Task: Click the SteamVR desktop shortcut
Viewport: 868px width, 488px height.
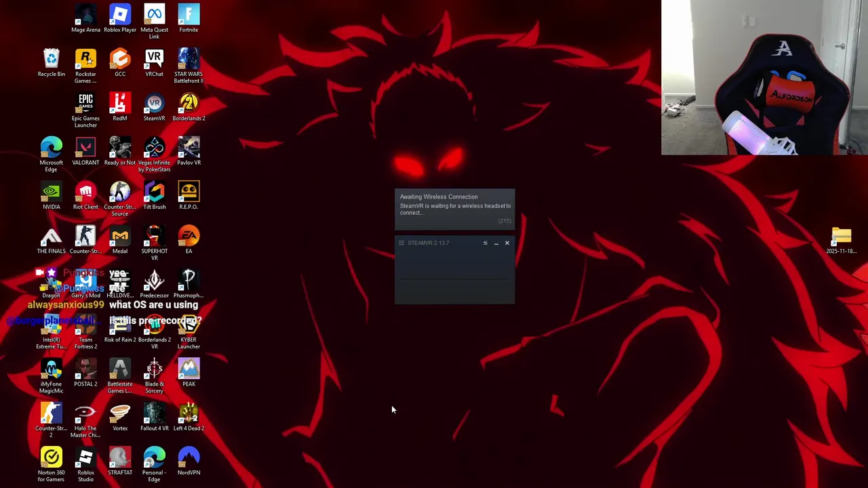Action: [154, 107]
